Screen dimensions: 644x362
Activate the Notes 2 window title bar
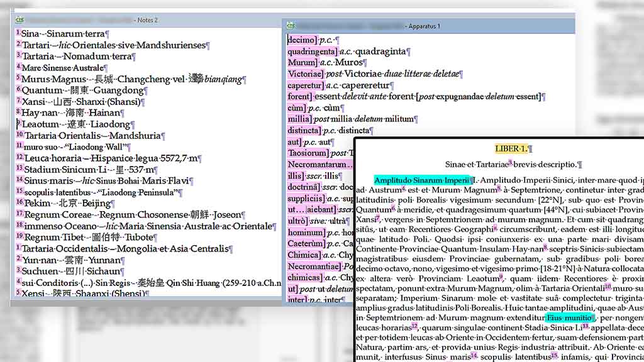(x=147, y=19)
